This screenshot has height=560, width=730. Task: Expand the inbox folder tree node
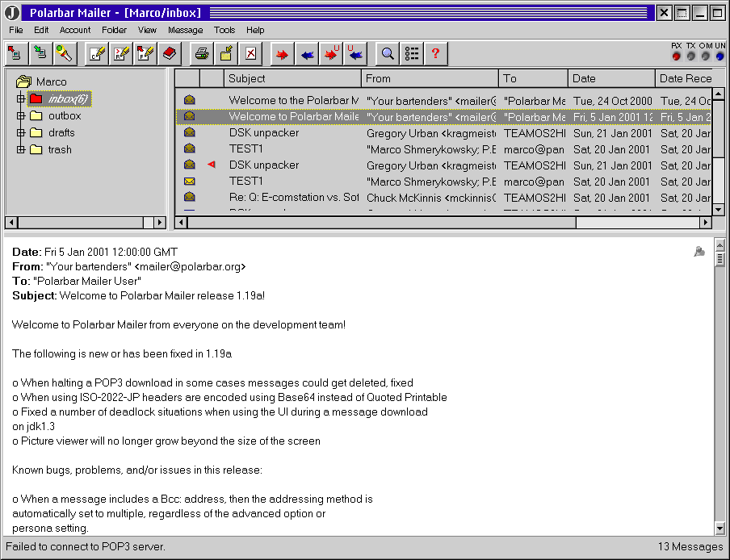click(x=20, y=98)
